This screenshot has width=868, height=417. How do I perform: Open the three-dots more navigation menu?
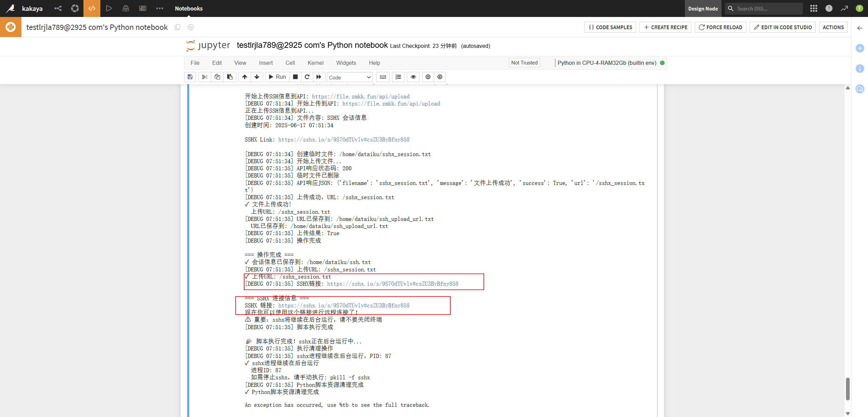coord(160,8)
